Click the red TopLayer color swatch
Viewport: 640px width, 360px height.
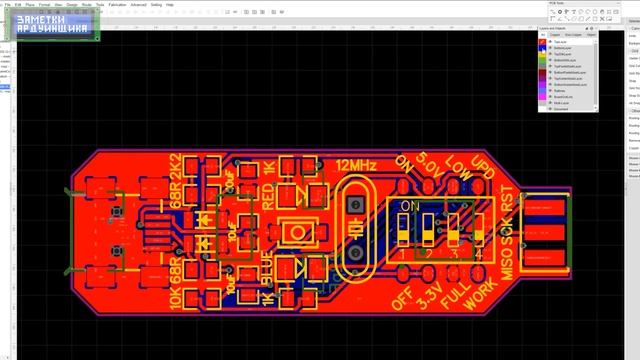coord(542,42)
